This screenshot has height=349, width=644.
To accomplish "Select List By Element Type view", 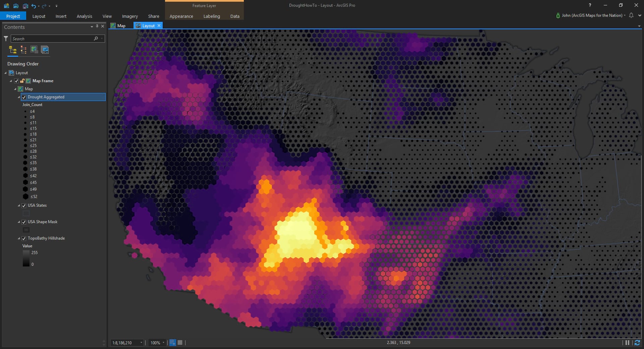I will pyautogui.click(x=23, y=50).
